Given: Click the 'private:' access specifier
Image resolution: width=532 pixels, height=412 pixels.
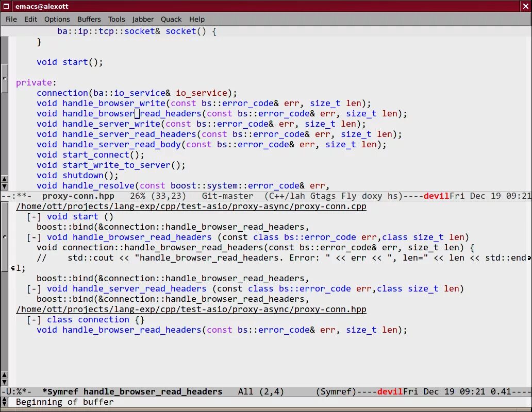Looking at the screenshot, I should click(36, 83).
